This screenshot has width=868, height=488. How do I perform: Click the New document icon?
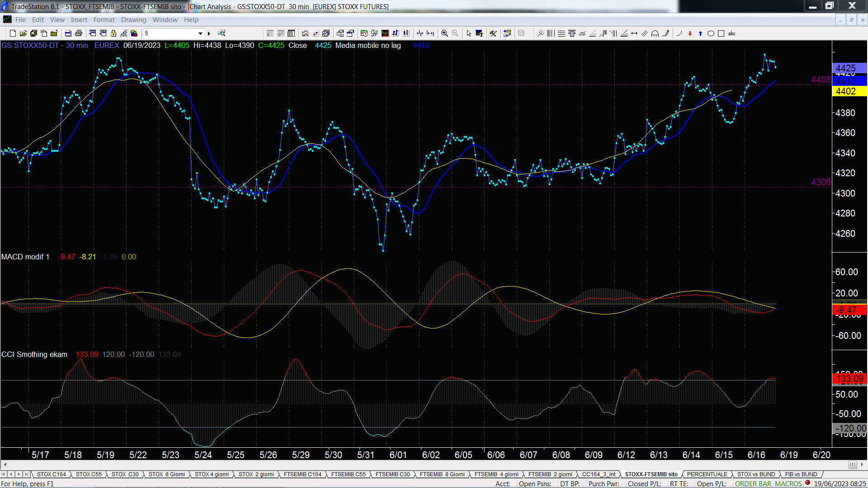click(13, 33)
